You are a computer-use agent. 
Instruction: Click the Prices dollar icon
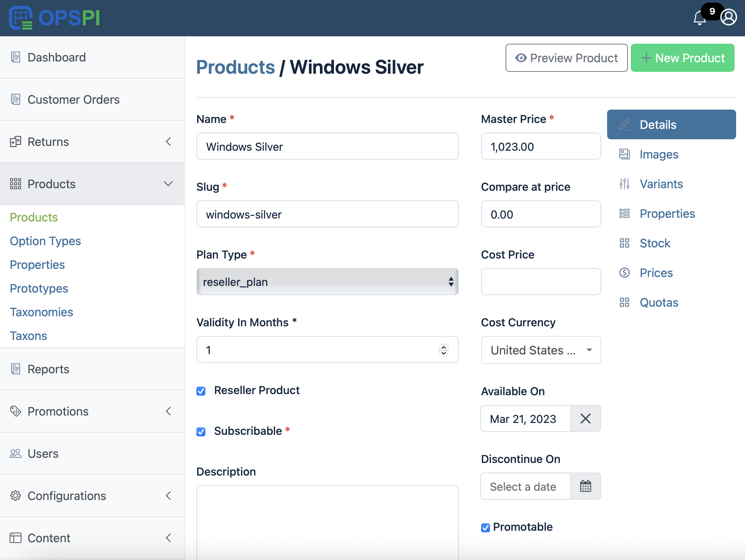point(625,273)
